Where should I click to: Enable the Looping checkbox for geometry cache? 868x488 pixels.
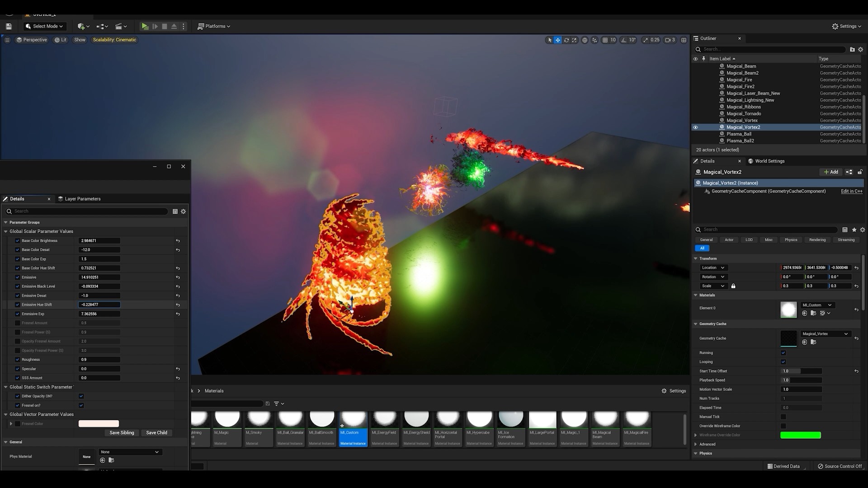coord(783,361)
